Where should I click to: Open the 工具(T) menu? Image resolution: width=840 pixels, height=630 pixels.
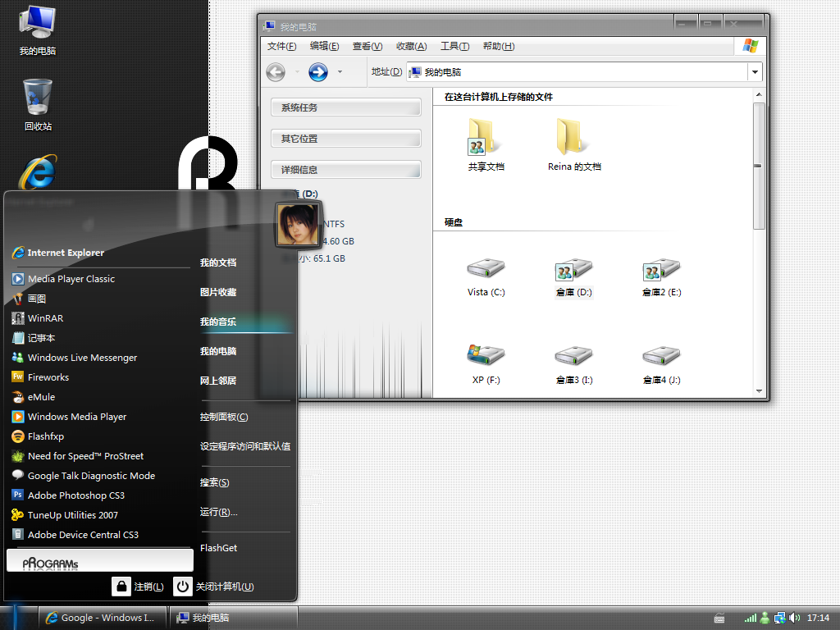pyautogui.click(x=454, y=46)
